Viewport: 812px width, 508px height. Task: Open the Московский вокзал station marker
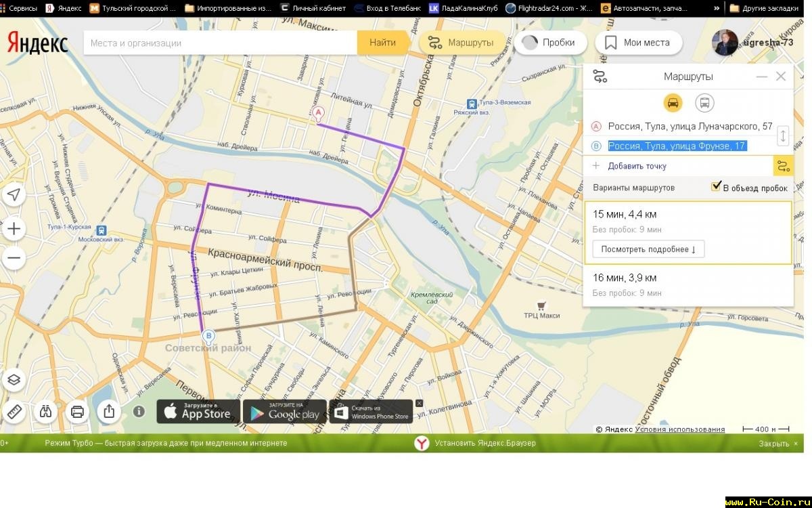[101, 230]
